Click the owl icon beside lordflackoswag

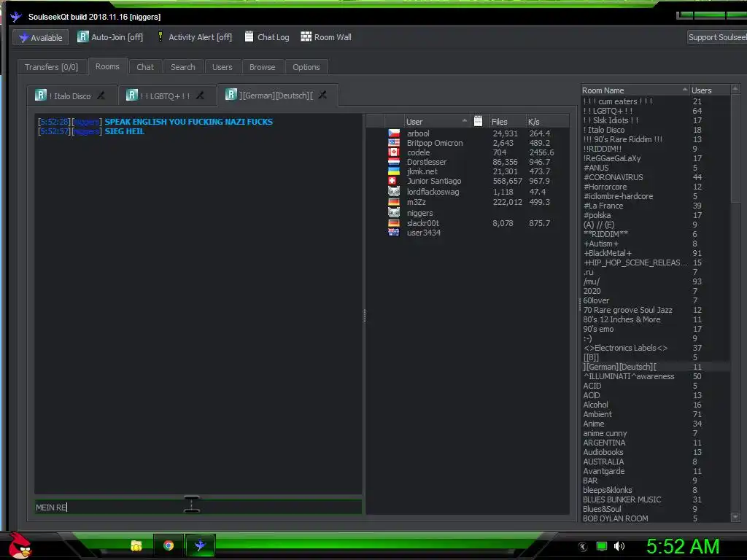pos(394,192)
